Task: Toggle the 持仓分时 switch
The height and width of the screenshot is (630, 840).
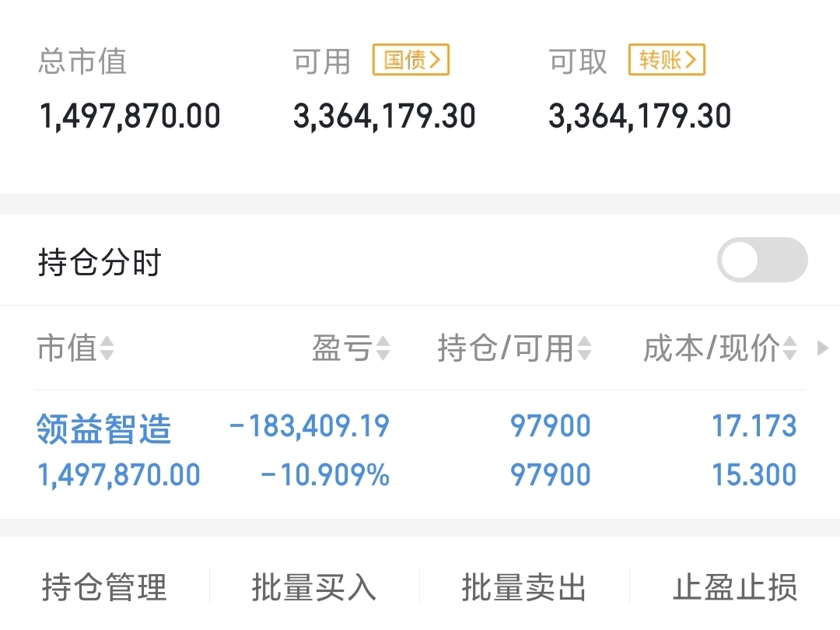Action: [x=761, y=261]
